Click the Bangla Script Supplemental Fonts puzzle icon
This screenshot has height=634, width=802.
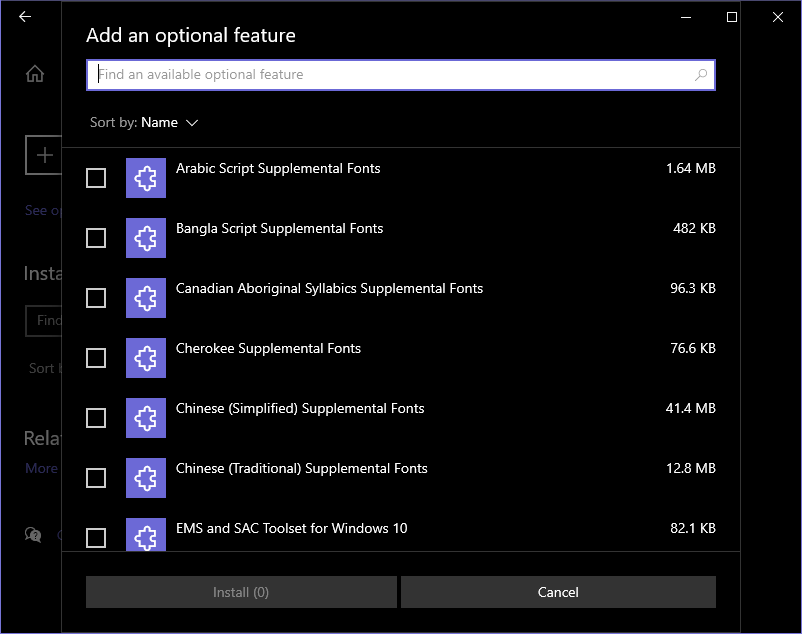click(x=146, y=238)
